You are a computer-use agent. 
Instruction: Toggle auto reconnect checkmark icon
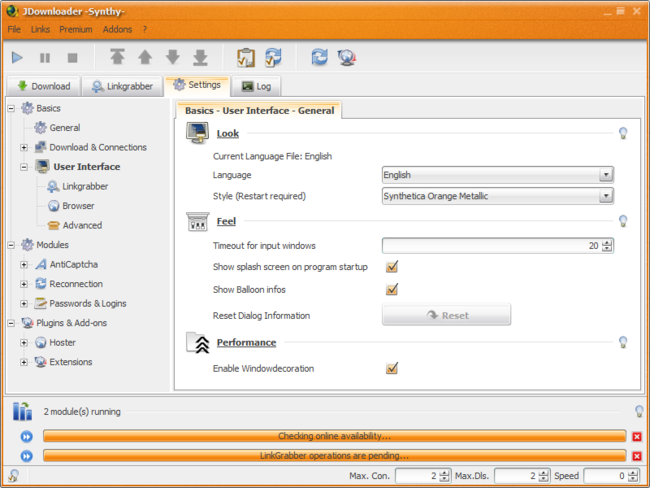[x=273, y=57]
